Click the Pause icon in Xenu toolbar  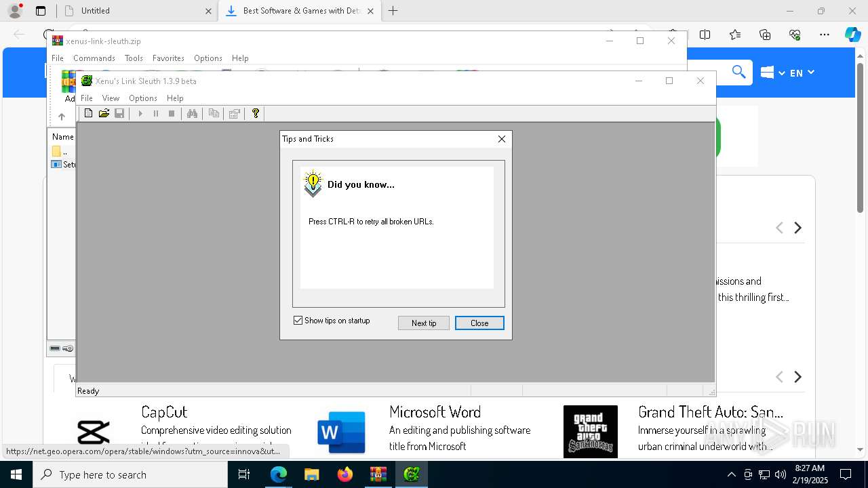pos(156,113)
